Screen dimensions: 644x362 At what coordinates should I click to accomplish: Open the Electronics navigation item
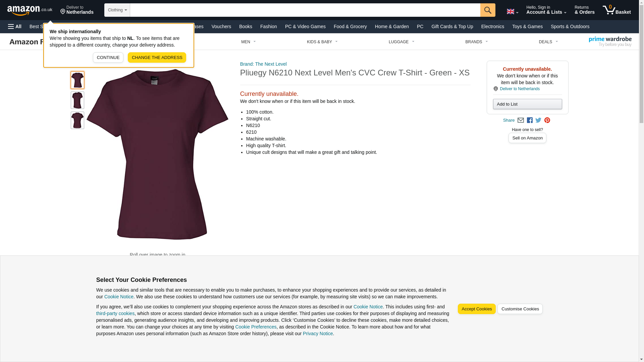(x=492, y=26)
